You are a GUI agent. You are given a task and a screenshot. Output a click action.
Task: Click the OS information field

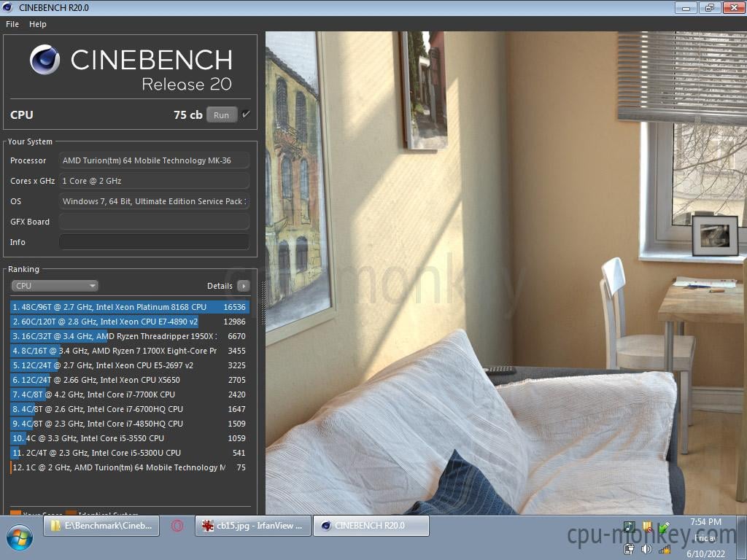154,201
